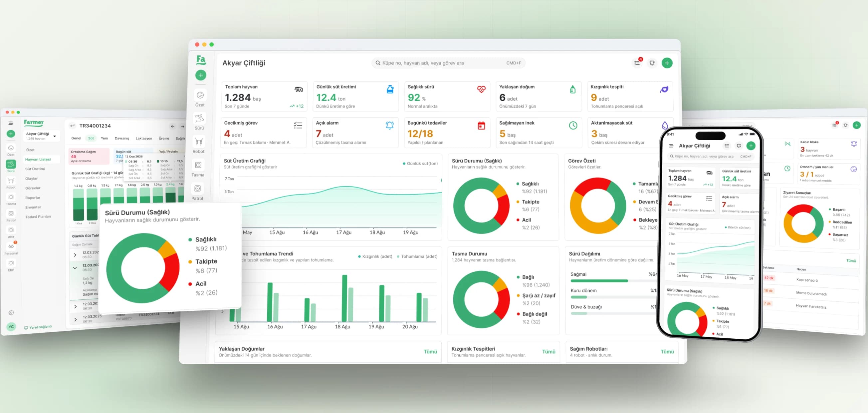Switch to Laktasyon tab
The width and height of the screenshot is (868, 413).
click(144, 139)
